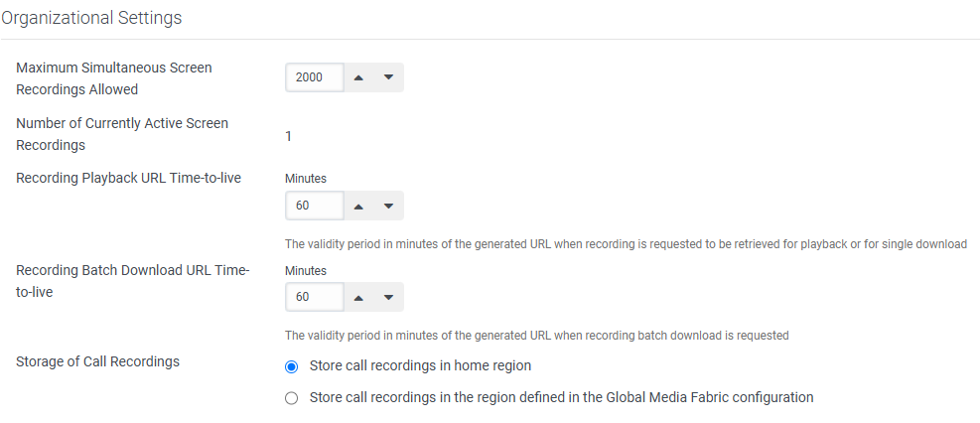The height and width of the screenshot is (423, 980).
Task: Click the Recording Playback URL minutes input field
Action: 315,206
